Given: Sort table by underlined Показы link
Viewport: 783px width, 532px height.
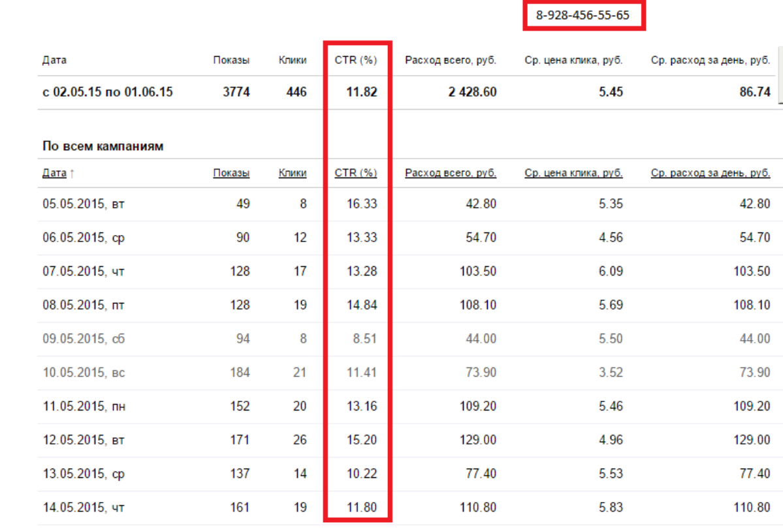Looking at the screenshot, I should point(231,173).
